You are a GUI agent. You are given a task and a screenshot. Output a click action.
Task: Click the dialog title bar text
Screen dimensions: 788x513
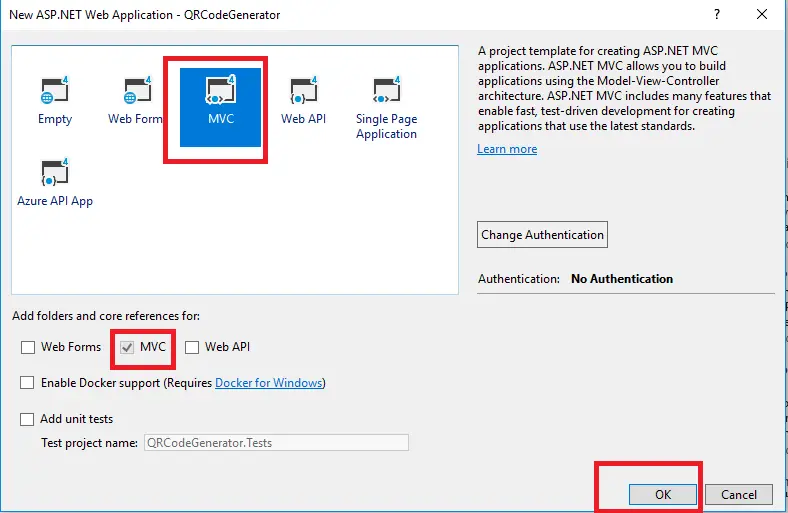click(x=145, y=15)
